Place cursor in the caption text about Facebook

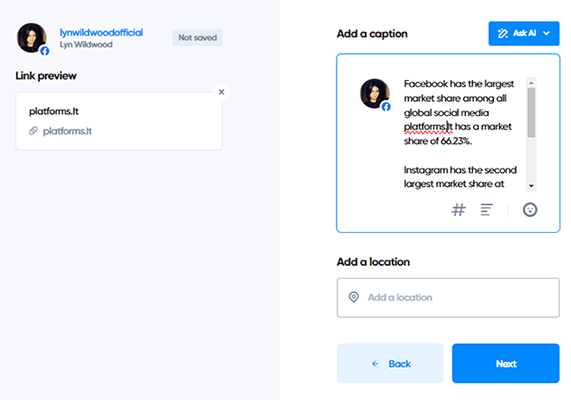(460, 112)
